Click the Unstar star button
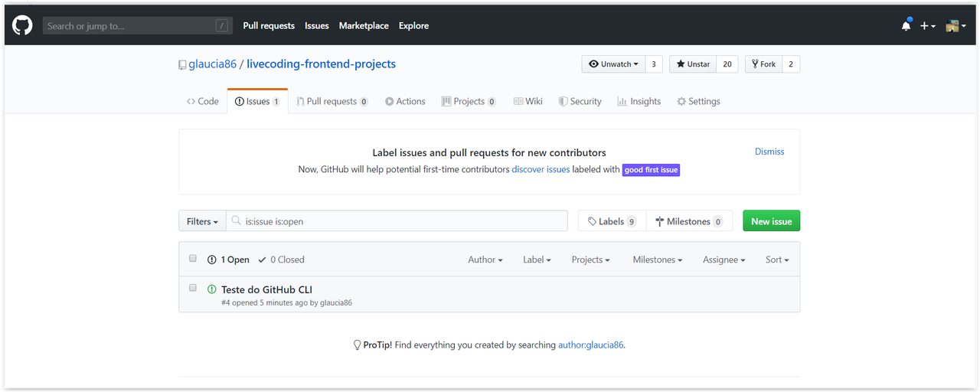This screenshot has height=392, width=980. [693, 64]
